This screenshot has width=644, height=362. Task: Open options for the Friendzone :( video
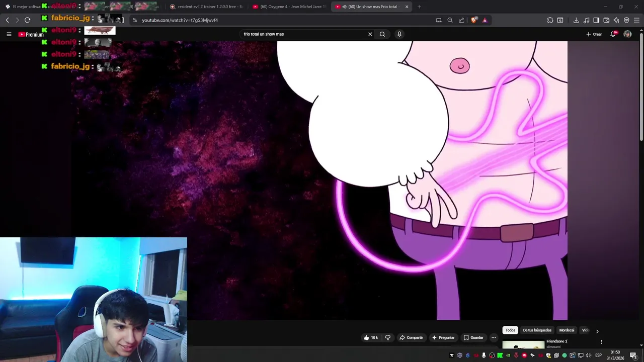coord(601,342)
